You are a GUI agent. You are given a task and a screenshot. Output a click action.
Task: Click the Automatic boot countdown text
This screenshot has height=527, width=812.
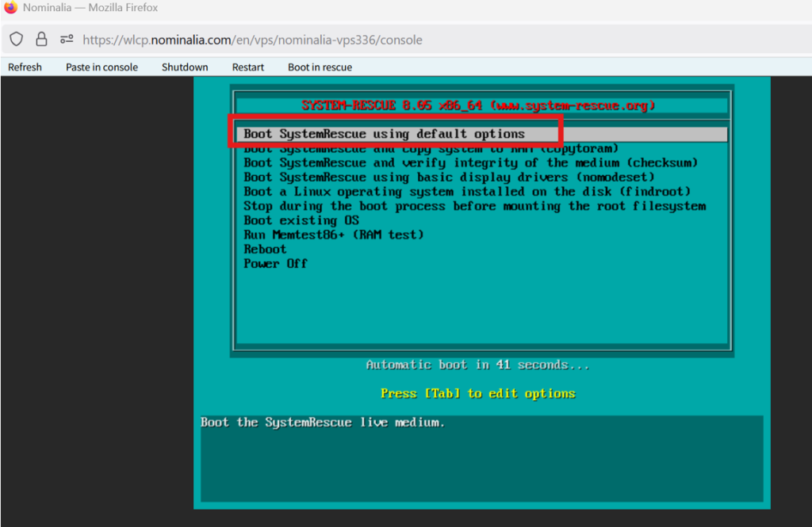(x=477, y=365)
